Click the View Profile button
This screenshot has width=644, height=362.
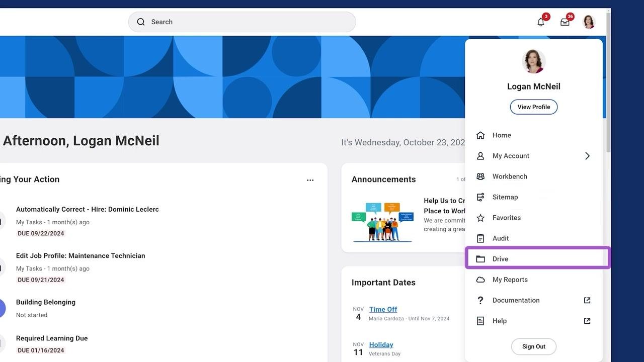(534, 107)
